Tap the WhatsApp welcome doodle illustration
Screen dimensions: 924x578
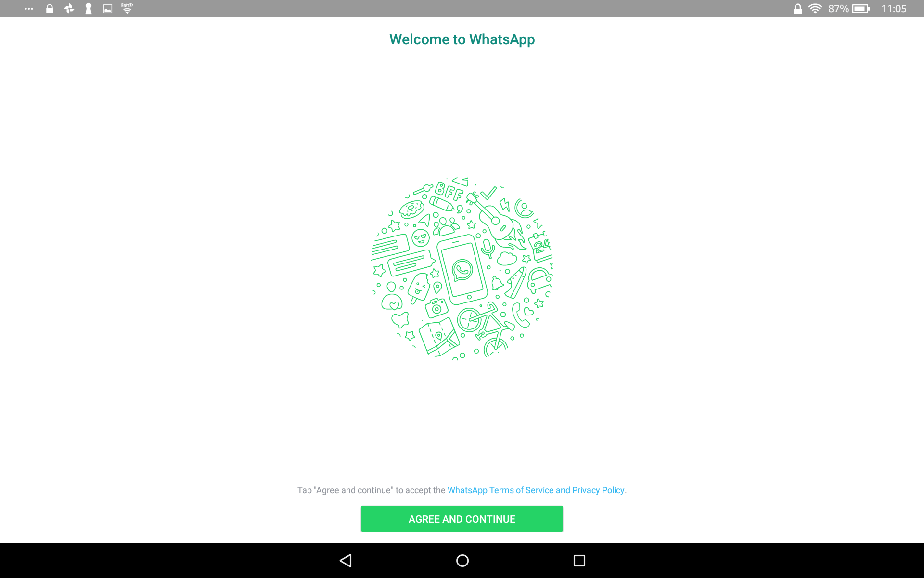pyautogui.click(x=462, y=268)
